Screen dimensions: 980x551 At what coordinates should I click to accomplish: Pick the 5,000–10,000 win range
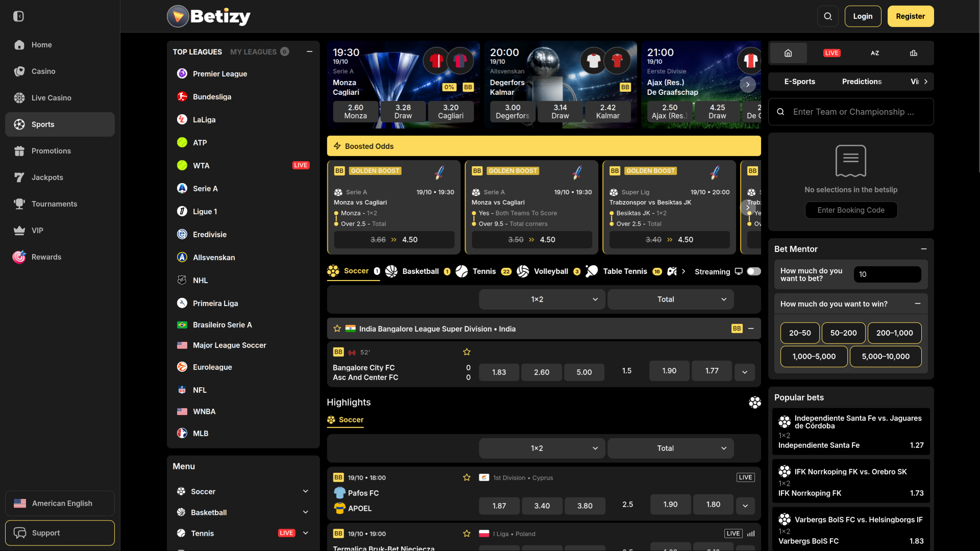(x=886, y=357)
